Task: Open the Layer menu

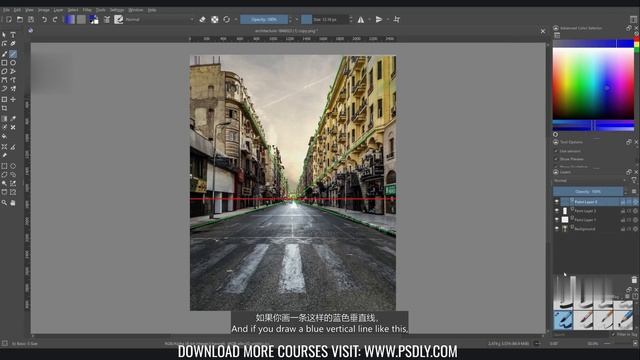Action: click(x=59, y=10)
